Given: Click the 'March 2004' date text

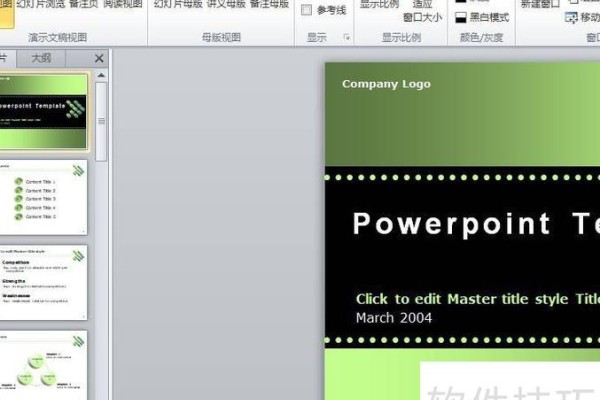Looking at the screenshot, I should (394, 318).
